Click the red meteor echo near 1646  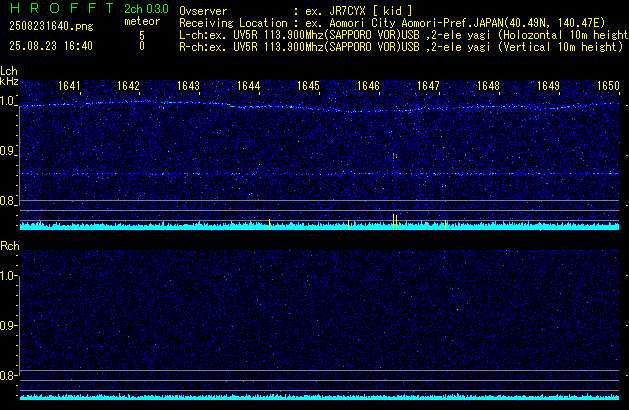(x=395, y=156)
